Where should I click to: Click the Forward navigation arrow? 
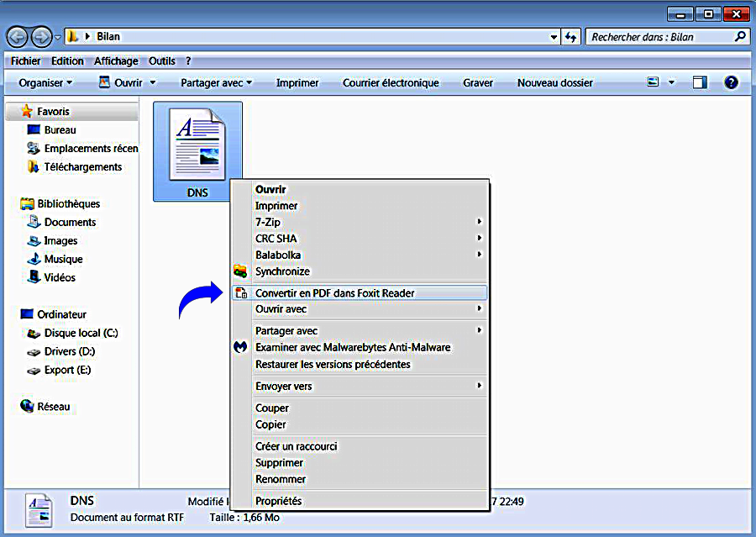tap(41, 37)
